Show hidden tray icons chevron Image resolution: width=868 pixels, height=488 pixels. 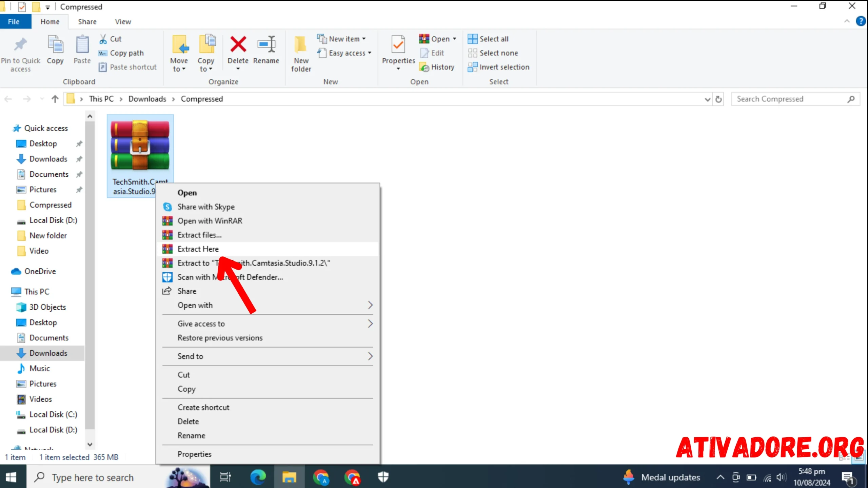click(720, 477)
